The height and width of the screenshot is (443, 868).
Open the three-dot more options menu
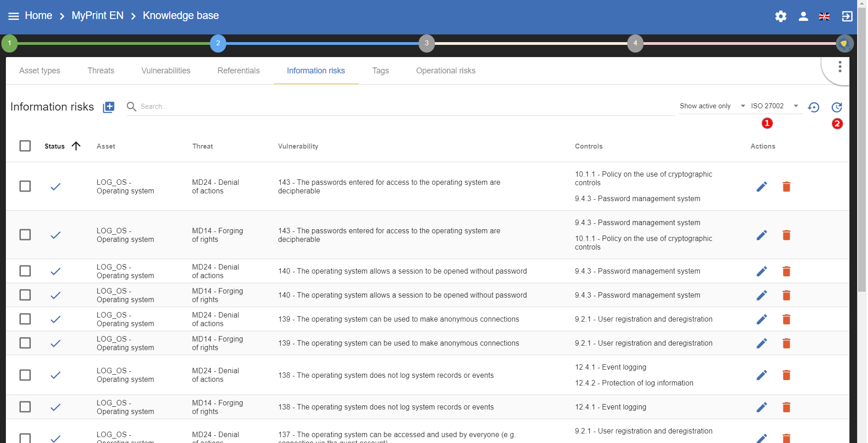(839, 67)
